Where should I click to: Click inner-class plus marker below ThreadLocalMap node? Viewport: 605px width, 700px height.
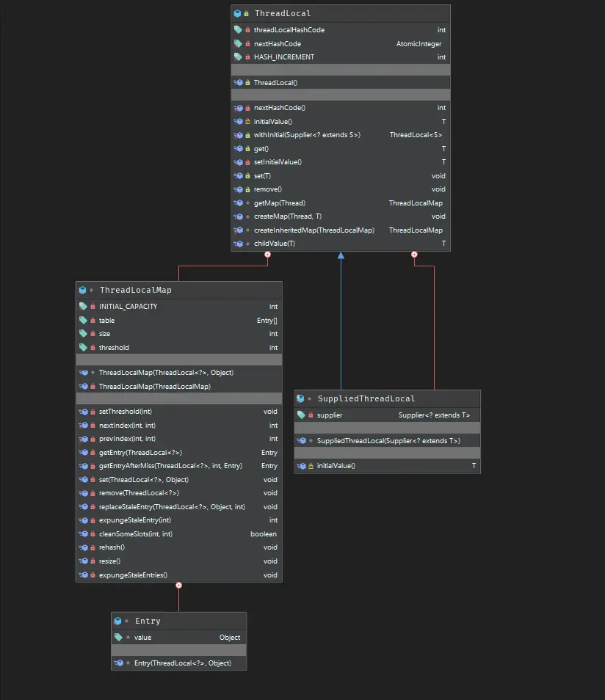click(178, 586)
